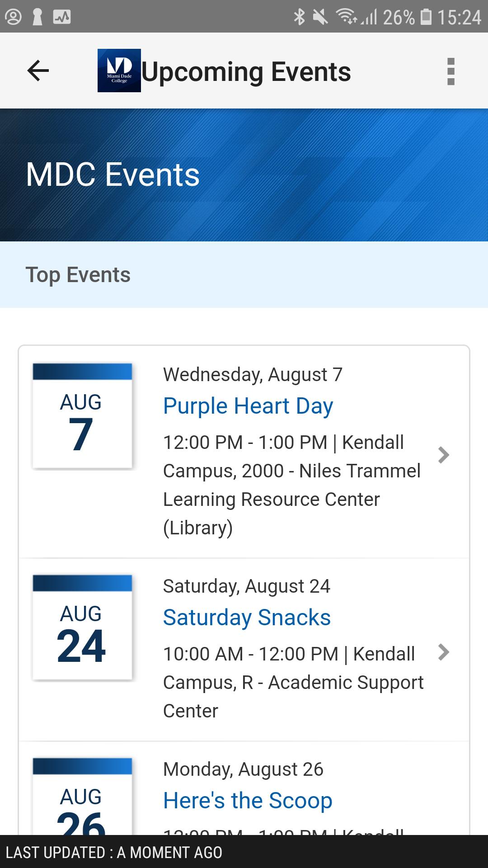The image size is (488, 868).
Task: Expand Saturday Snacks chevron arrow
Action: tap(444, 652)
